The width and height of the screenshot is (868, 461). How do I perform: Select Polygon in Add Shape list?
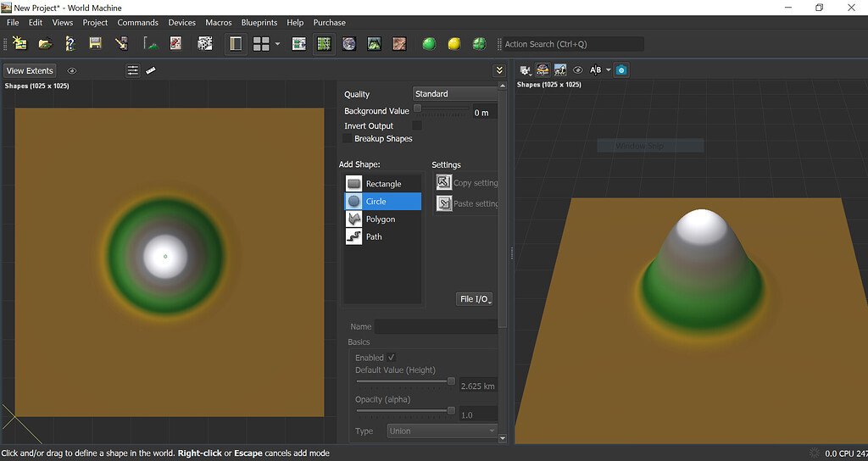382,219
